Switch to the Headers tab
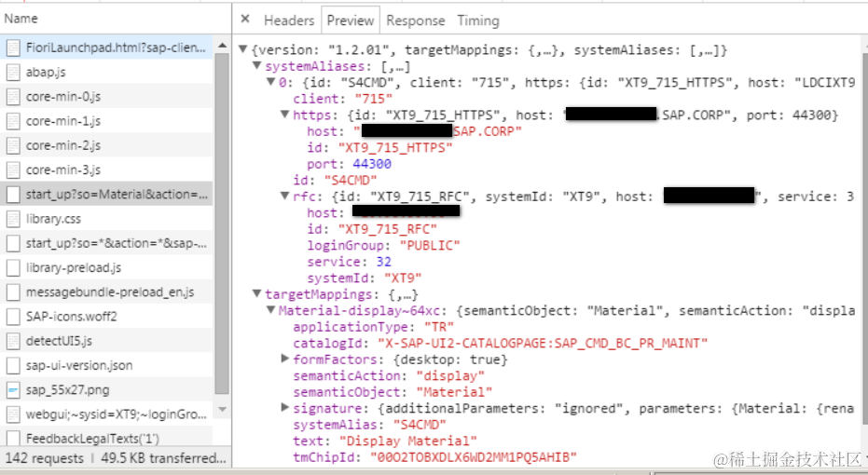This screenshot has height=475, width=868. 289,20
